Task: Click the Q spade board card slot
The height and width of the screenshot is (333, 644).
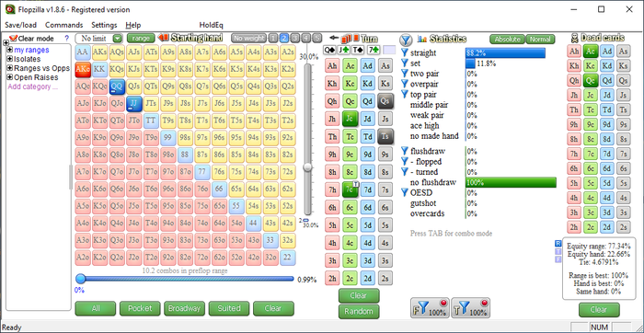Action: (329, 50)
